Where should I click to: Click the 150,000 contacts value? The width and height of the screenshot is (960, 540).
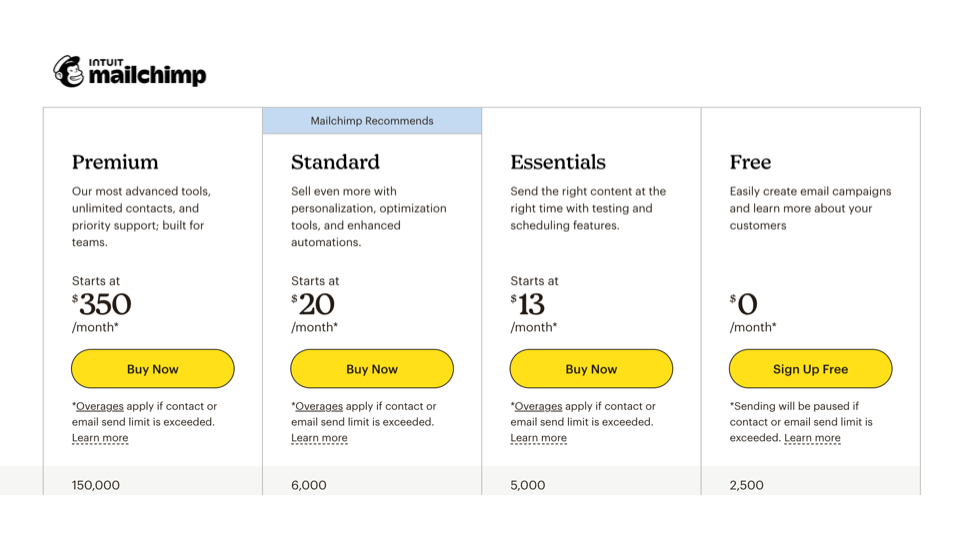click(96, 485)
